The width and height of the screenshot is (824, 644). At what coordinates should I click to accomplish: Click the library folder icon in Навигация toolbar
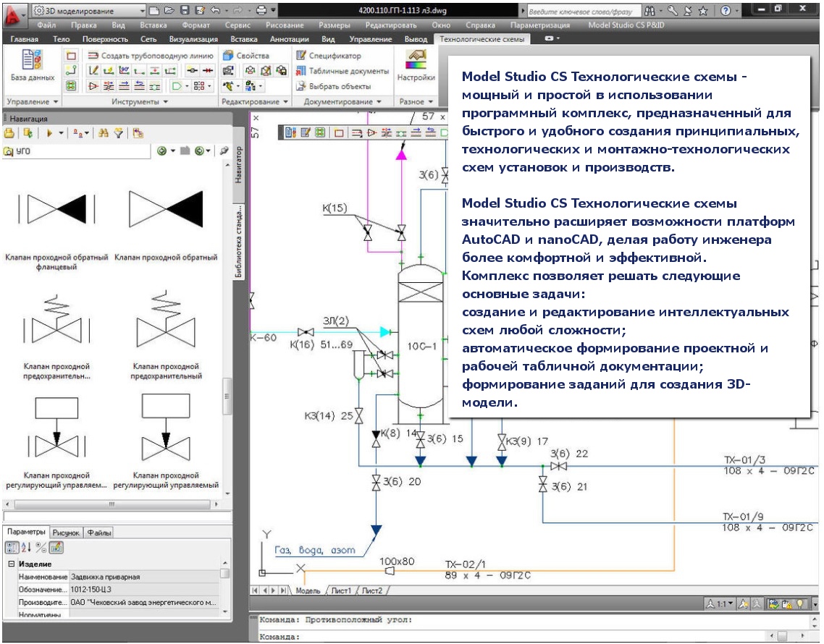coord(9,133)
